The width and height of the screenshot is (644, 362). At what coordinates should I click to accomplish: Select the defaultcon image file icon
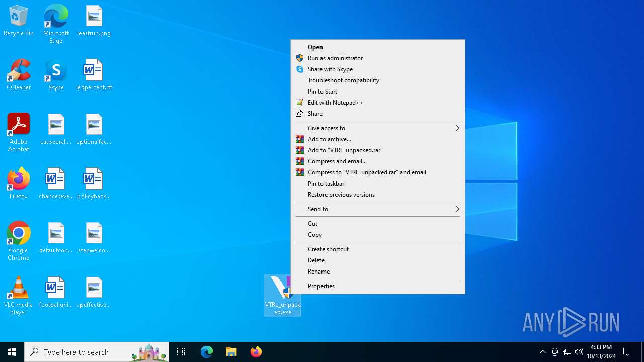(x=56, y=238)
